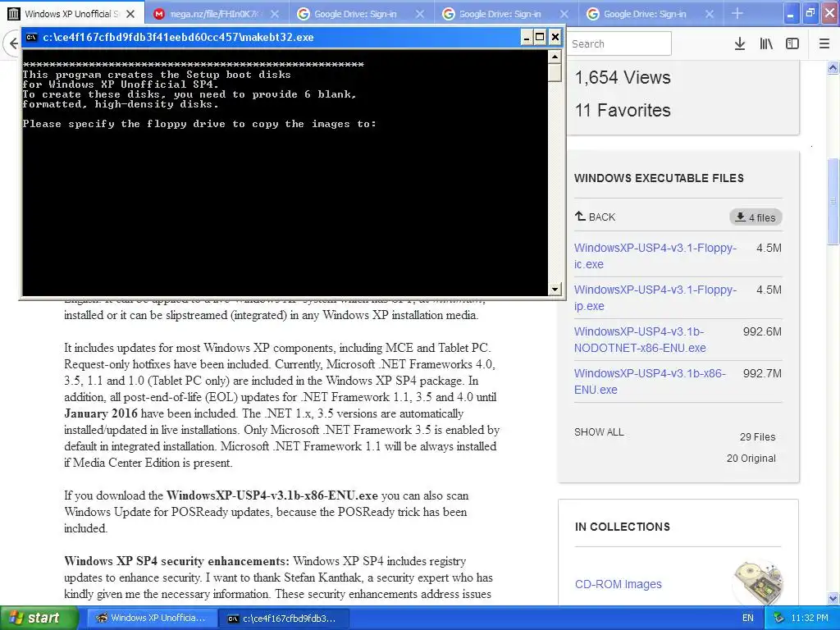Switch to second Google Drive Sign-in tab
Viewport: 840px width, 630px height.
[506, 14]
